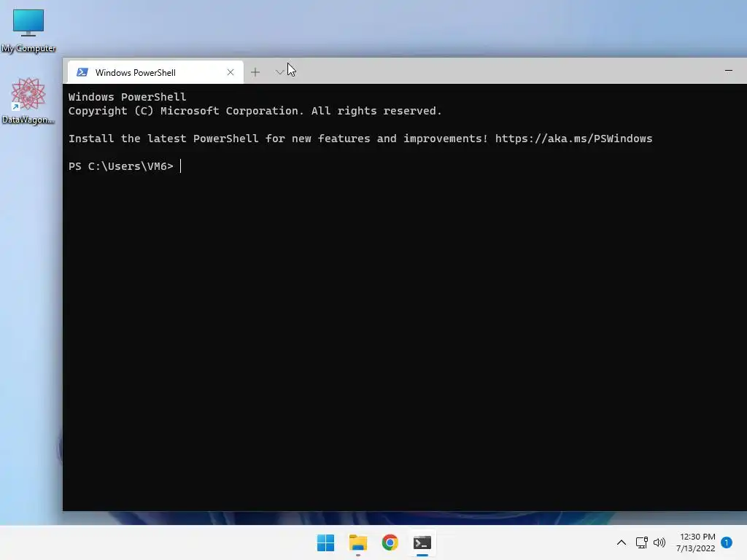Click the 'Windows PowerShell' first output line

click(x=127, y=97)
